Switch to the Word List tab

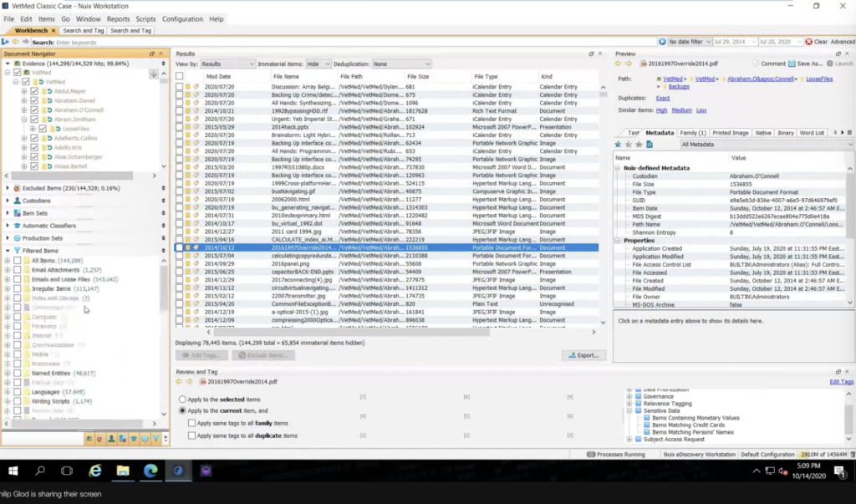point(812,133)
